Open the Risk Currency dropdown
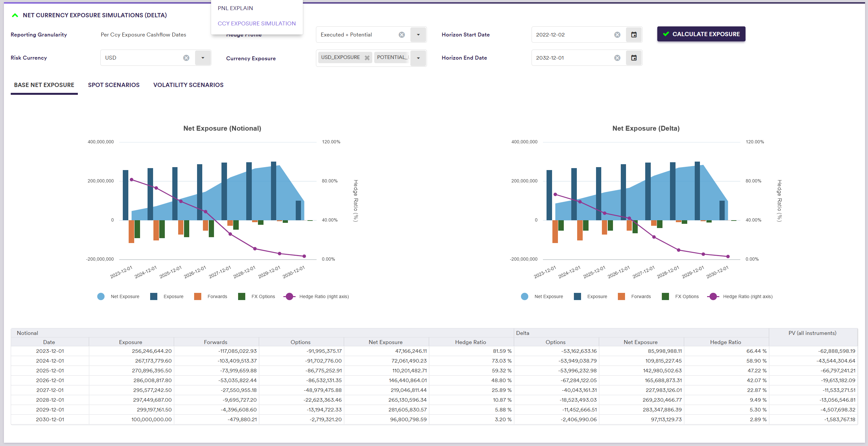Image resolution: width=868 pixels, height=446 pixels. coord(203,58)
